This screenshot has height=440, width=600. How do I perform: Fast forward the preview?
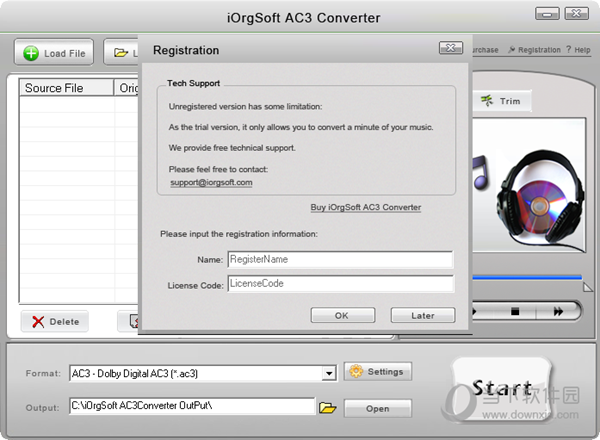click(558, 311)
